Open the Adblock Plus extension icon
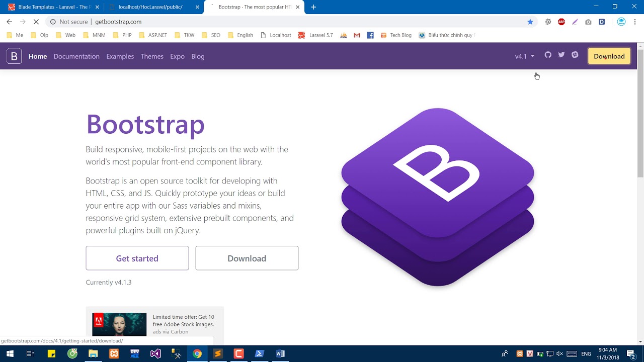 (561, 22)
